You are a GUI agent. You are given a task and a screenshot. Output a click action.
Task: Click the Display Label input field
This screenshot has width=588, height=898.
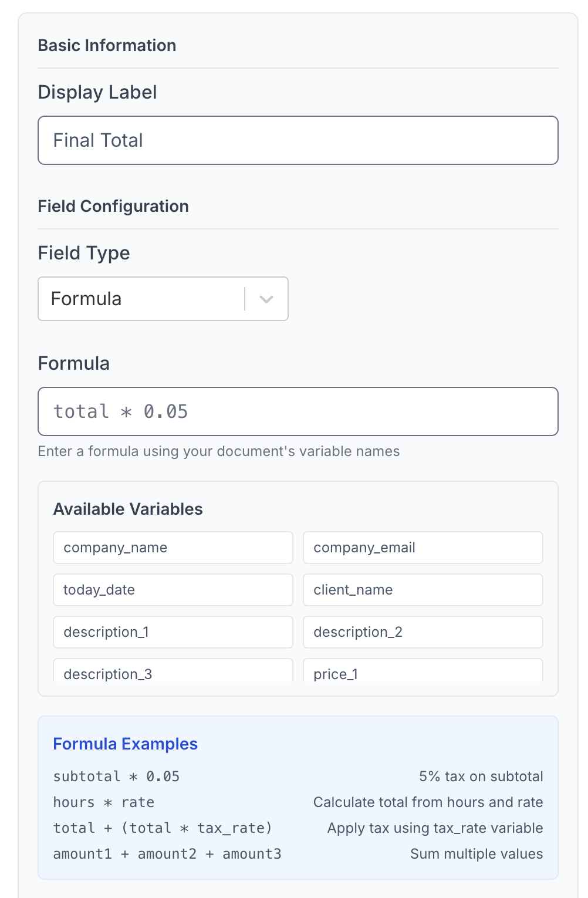pyautogui.click(x=298, y=140)
